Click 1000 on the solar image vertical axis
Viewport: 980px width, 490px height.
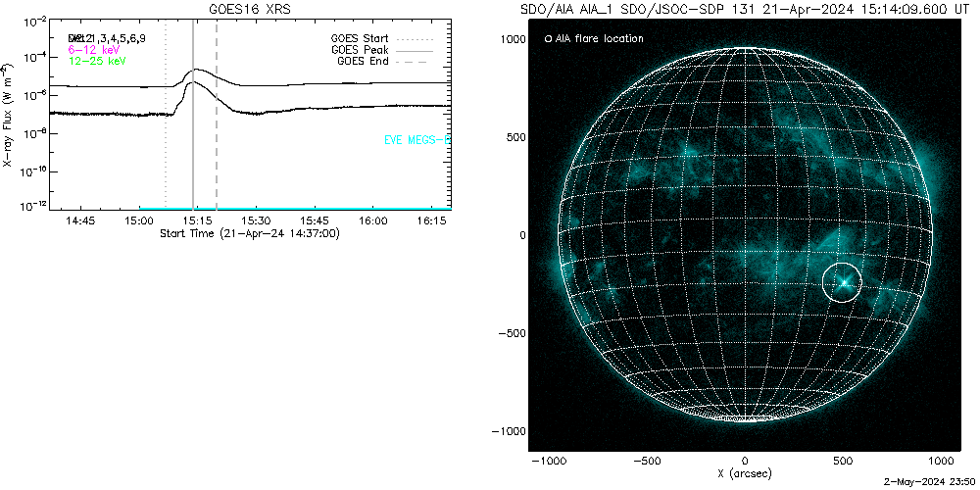coord(513,39)
